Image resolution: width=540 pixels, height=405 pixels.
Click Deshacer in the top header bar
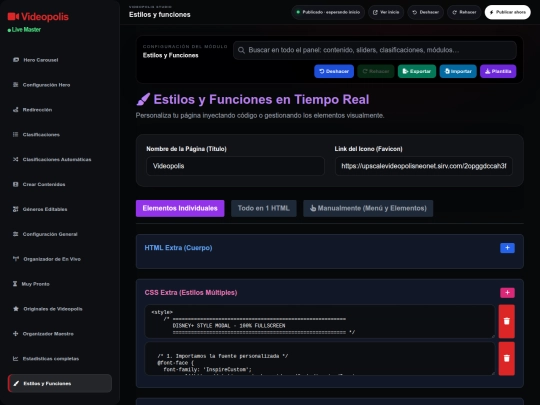425,12
